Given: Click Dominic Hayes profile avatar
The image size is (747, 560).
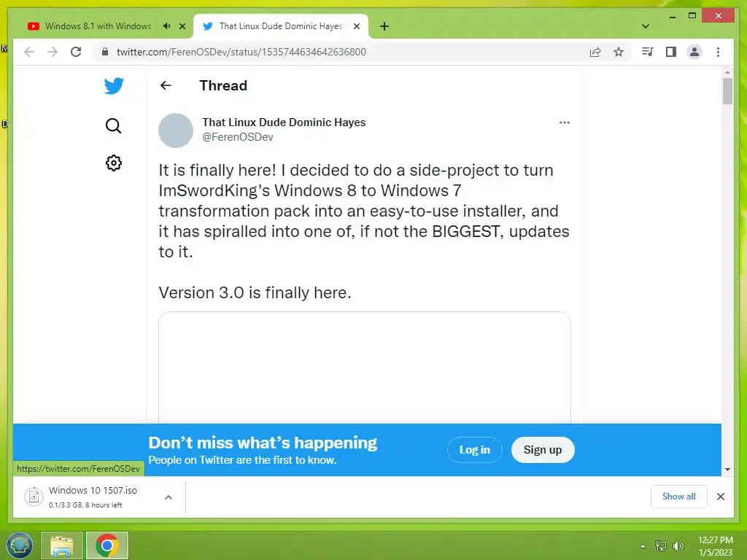Looking at the screenshot, I should point(176,131).
